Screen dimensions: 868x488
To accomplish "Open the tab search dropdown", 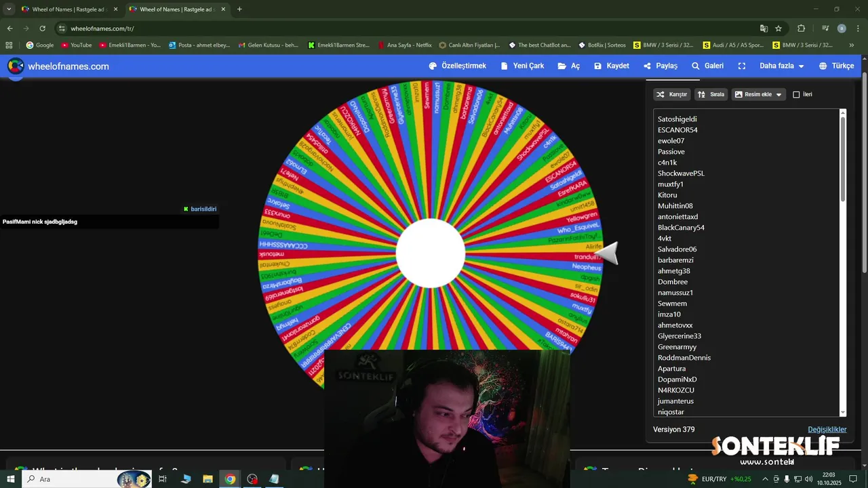I will 9,9.
